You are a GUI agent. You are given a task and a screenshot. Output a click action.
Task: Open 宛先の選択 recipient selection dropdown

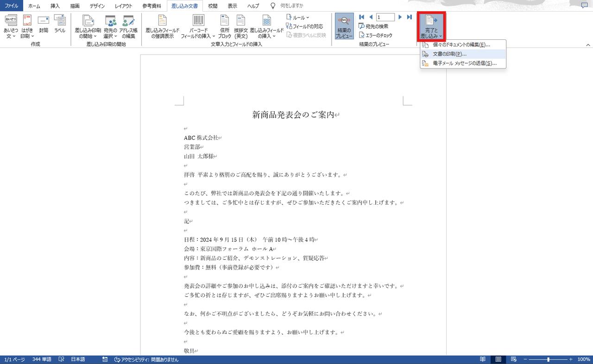click(x=110, y=26)
